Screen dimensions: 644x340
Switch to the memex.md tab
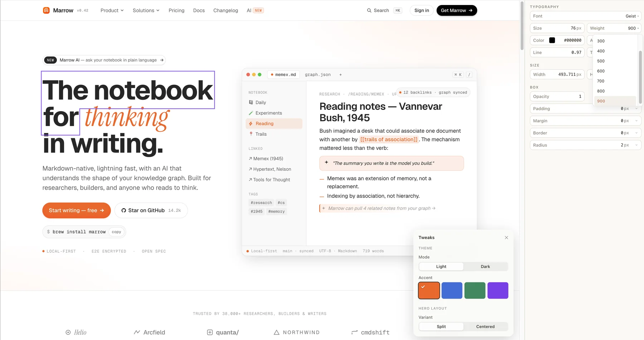tap(283, 75)
